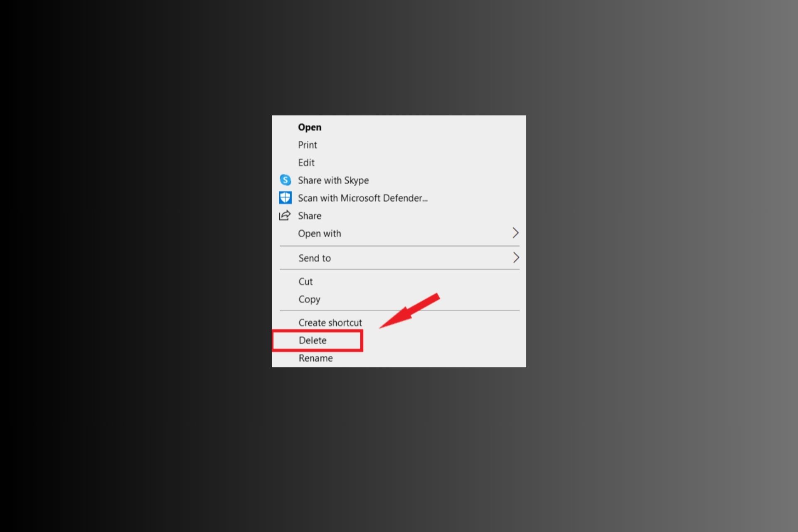Click Open with menu entry
Viewport: 798px width, 532px height.
click(320, 233)
